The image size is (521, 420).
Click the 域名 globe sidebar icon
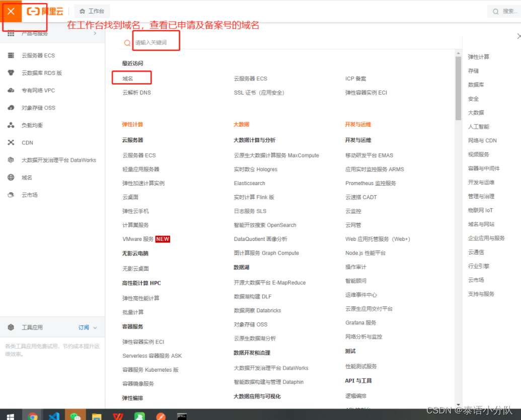pos(11,177)
